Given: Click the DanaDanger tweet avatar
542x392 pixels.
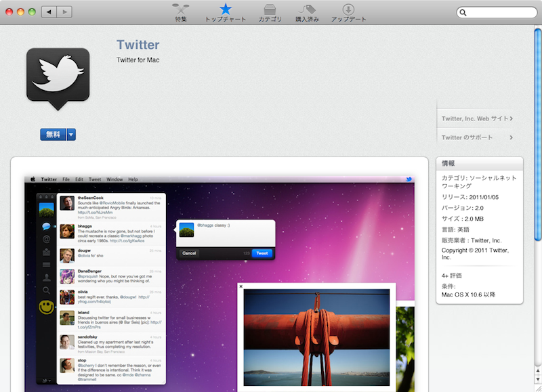Looking at the screenshot, I should pyautogui.click(x=67, y=276).
